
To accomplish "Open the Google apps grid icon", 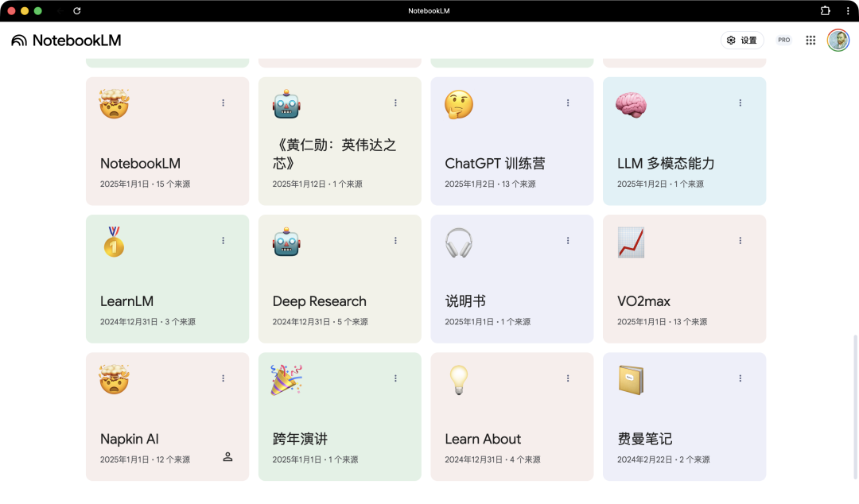I will coord(810,40).
